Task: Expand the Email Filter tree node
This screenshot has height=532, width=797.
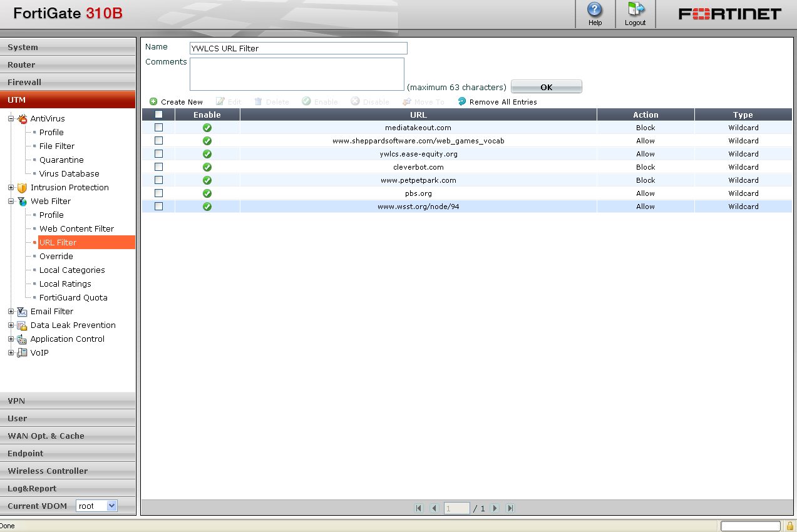Action: click(11, 311)
